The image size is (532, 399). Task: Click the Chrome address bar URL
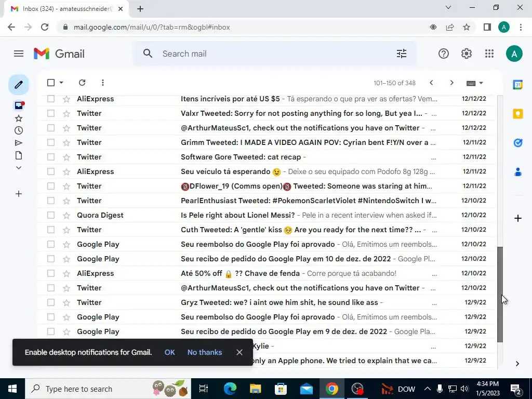tap(152, 27)
